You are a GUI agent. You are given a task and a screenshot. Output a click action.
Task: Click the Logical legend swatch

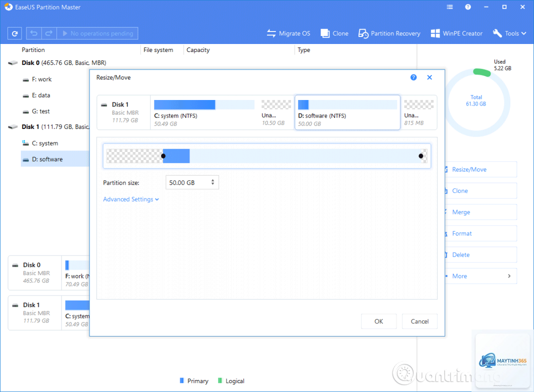tap(219, 380)
